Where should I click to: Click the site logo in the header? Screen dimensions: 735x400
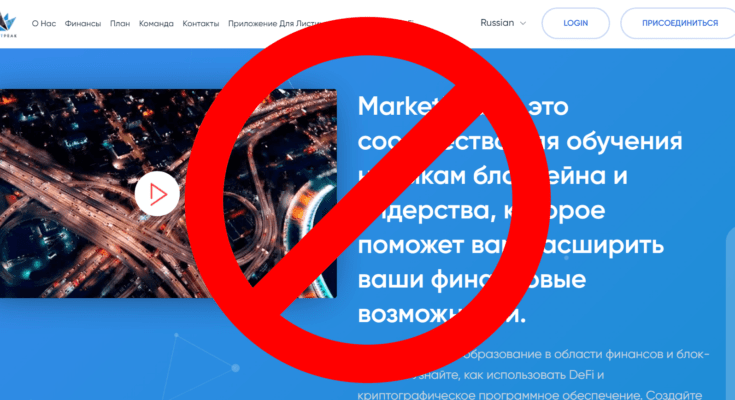[8, 25]
